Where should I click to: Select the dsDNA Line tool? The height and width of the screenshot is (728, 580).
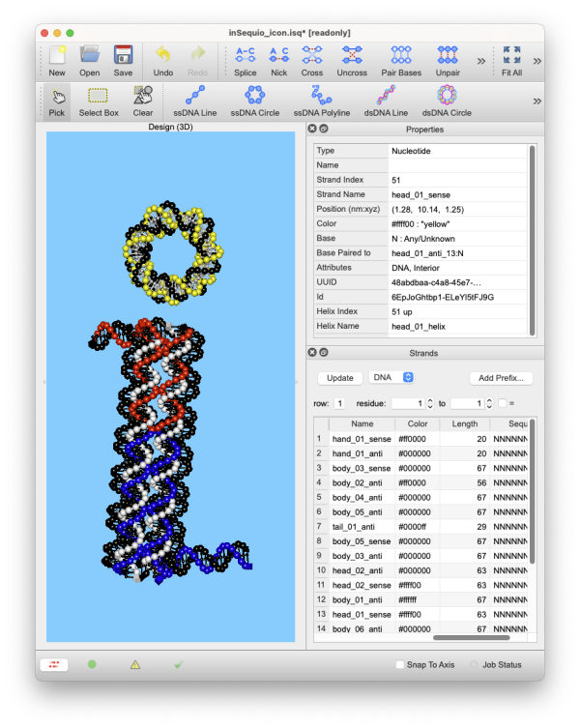coord(385,100)
